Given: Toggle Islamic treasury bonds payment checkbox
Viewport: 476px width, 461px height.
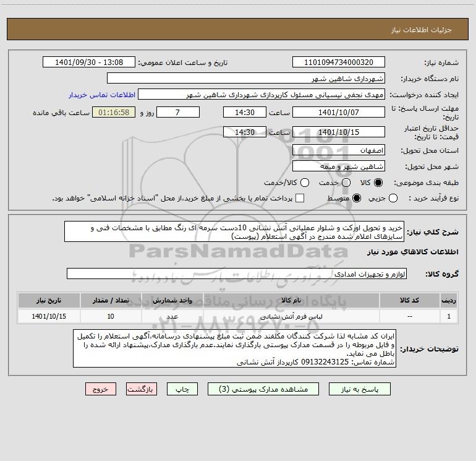Looking at the screenshot, I should tap(300, 198).
